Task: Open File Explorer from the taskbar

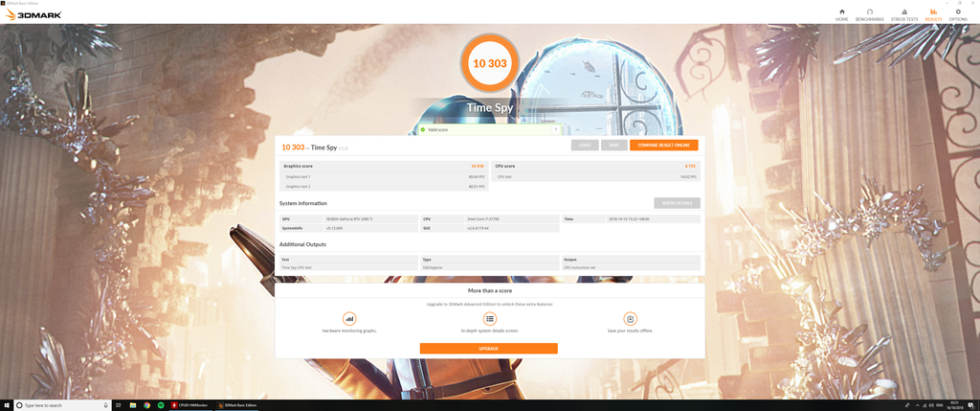Action: tap(133, 405)
